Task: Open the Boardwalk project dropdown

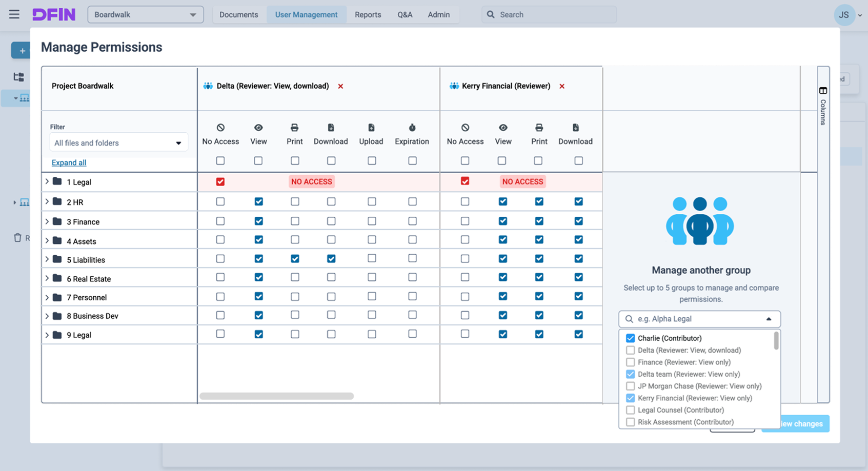Action: [x=146, y=14]
